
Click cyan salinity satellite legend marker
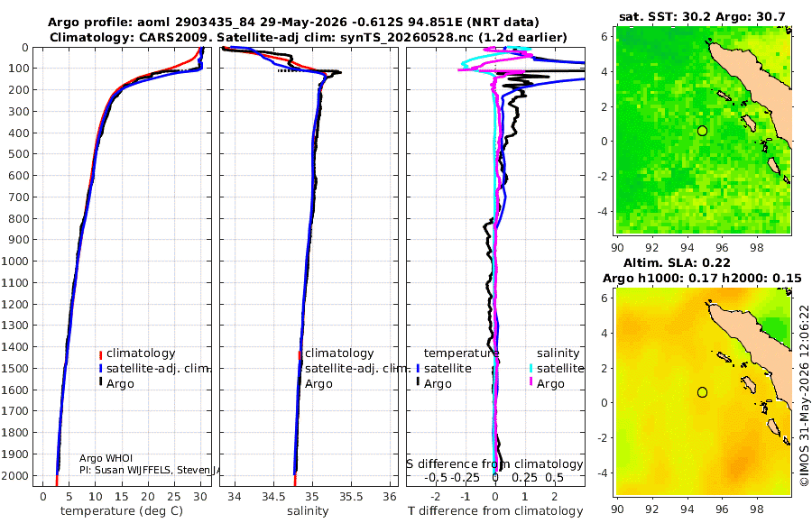point(531,369)
